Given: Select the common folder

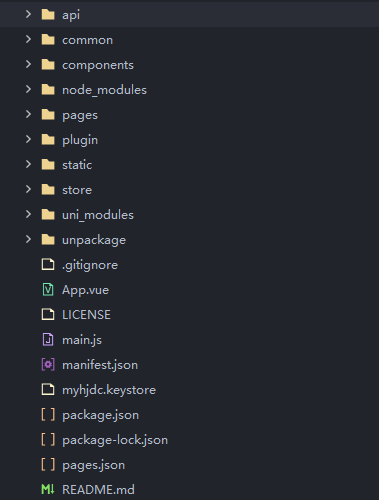Looking at the screenshot, I should 189,39.
